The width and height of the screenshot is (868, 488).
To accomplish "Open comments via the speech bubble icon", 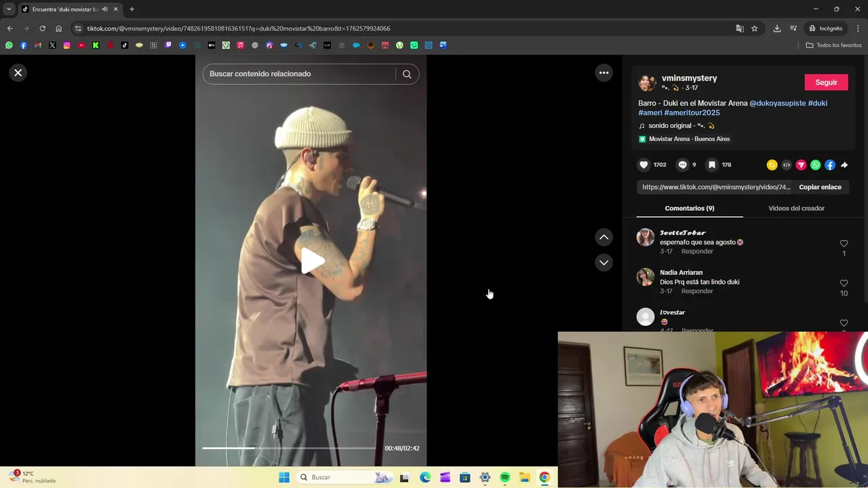I will tap(683, 165).
